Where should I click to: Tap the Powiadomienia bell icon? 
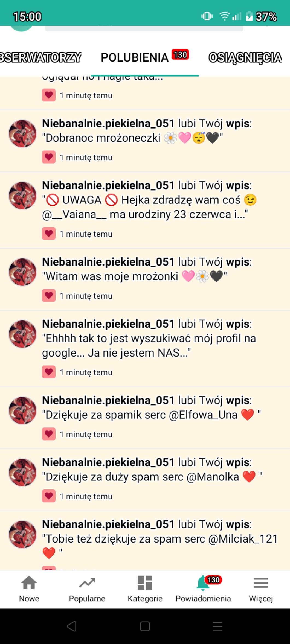click(x=203, y=583)
